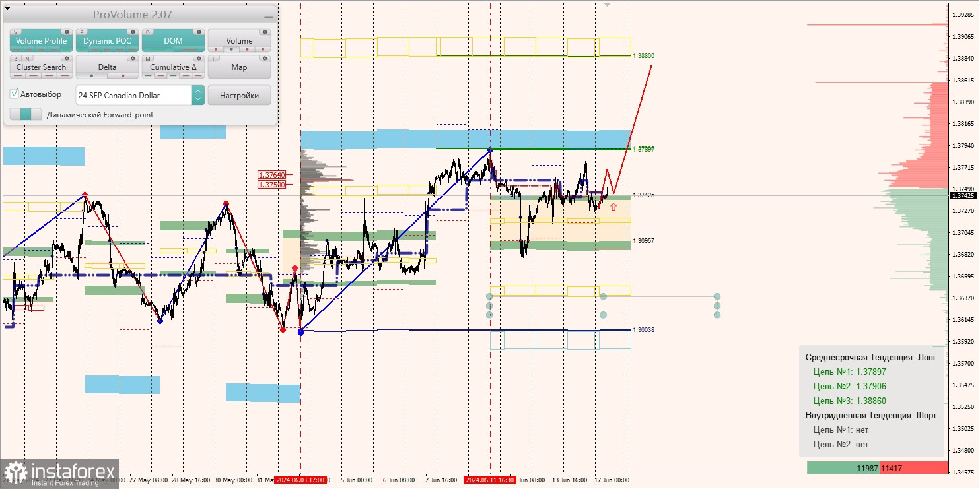Open DOM gear settings
The height and width of the screenshot is (489, 980).
199,32
